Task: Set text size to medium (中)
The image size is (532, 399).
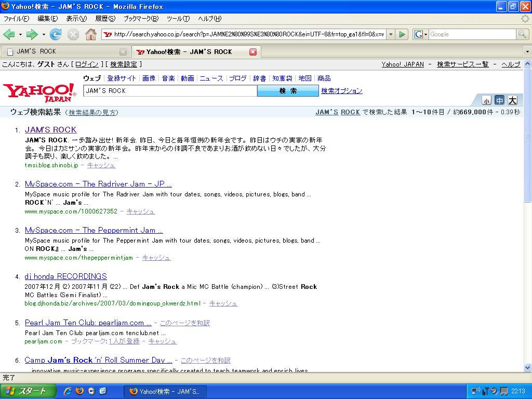Action: [x=499, y=100]
